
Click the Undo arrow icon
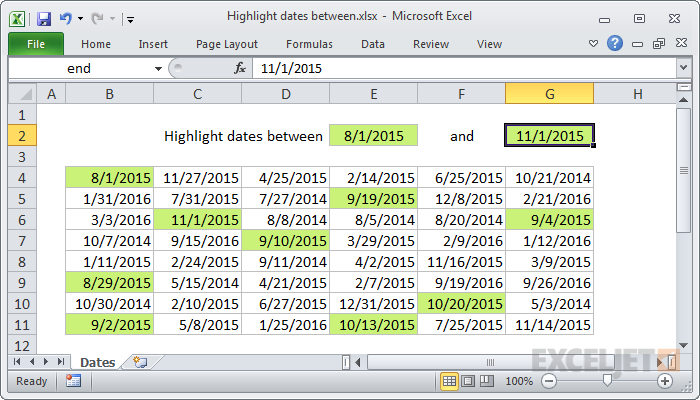pos(66,18)
